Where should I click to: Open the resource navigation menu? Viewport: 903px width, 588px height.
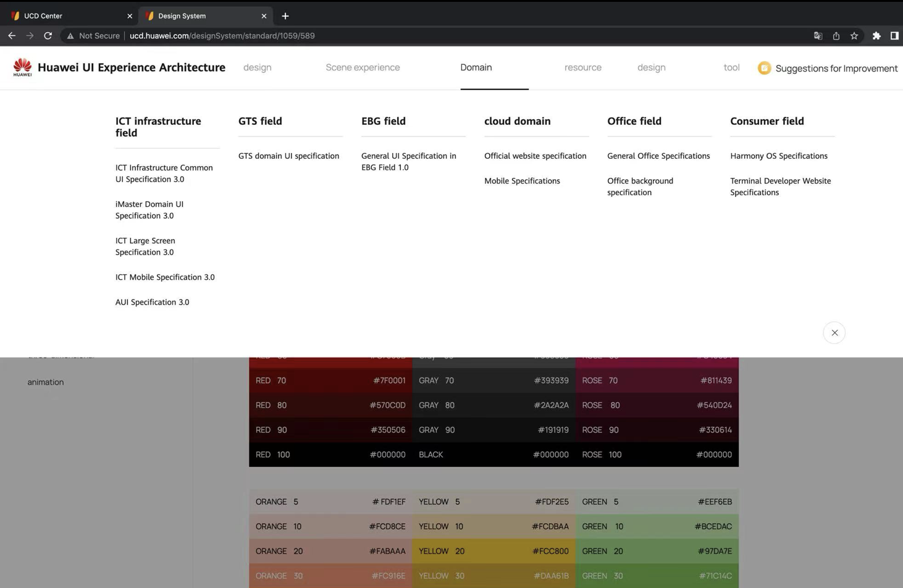[x=582, y=67]
